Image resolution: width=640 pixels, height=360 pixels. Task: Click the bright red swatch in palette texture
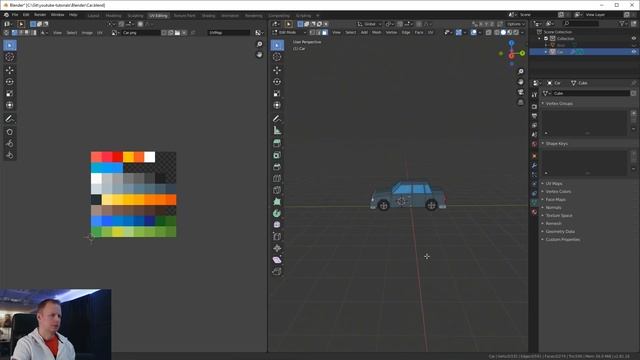pos(118,157)
